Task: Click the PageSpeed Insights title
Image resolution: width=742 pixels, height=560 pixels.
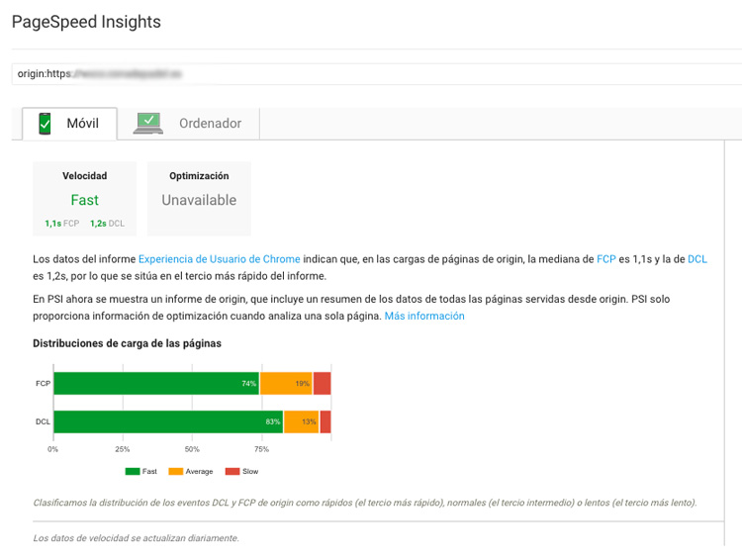Action: [86, 22]
